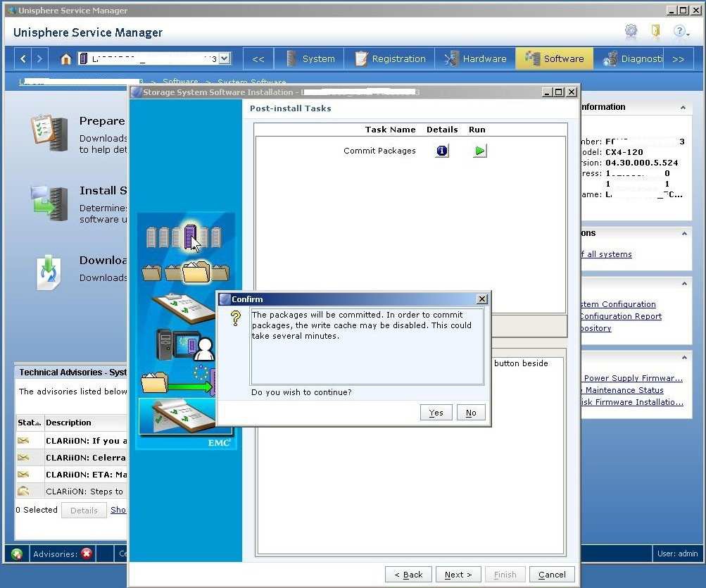Click the Install Software icon
Viewport: 706px width, 588px height.
tap(49, 204)
